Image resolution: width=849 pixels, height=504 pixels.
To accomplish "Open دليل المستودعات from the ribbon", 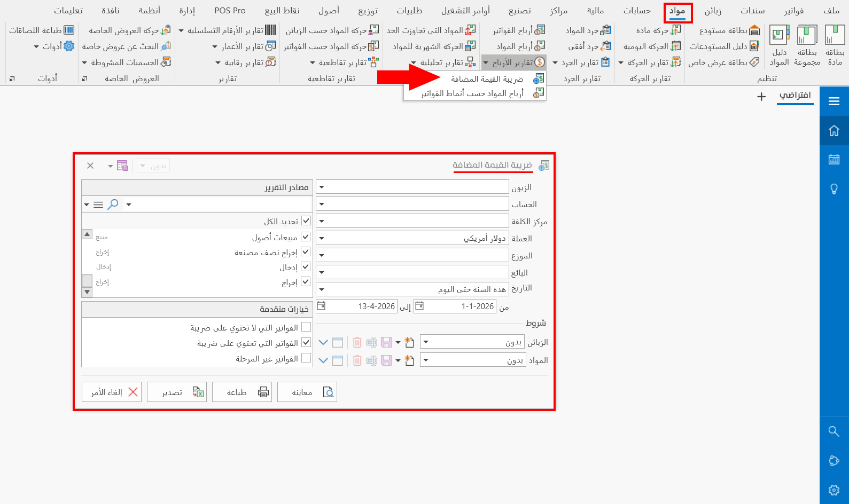I will tap(725, 46).
